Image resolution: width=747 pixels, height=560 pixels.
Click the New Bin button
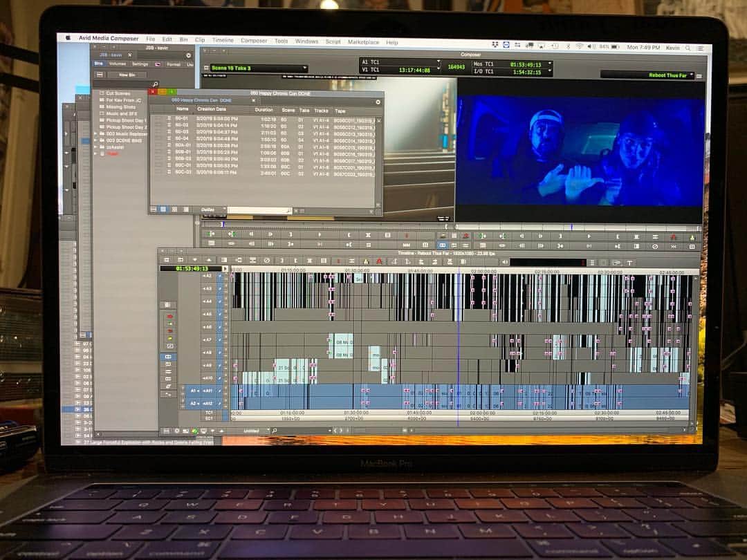tap(127, 75)
